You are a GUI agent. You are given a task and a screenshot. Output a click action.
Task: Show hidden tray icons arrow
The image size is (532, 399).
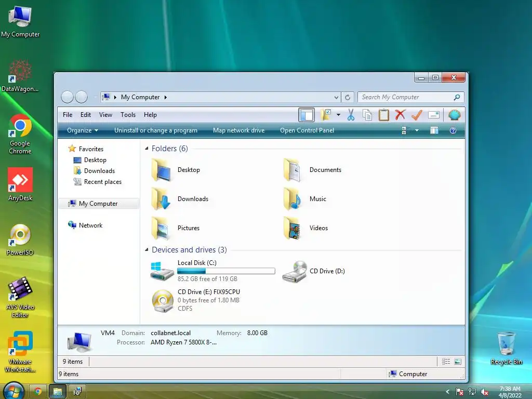click(447, 392)
